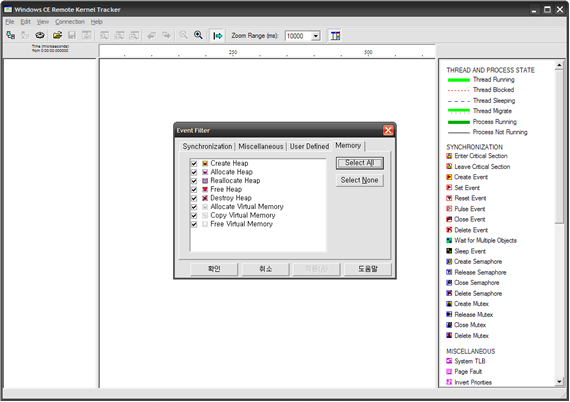Switch to the Miscellaneous tab

pos(261,146)
